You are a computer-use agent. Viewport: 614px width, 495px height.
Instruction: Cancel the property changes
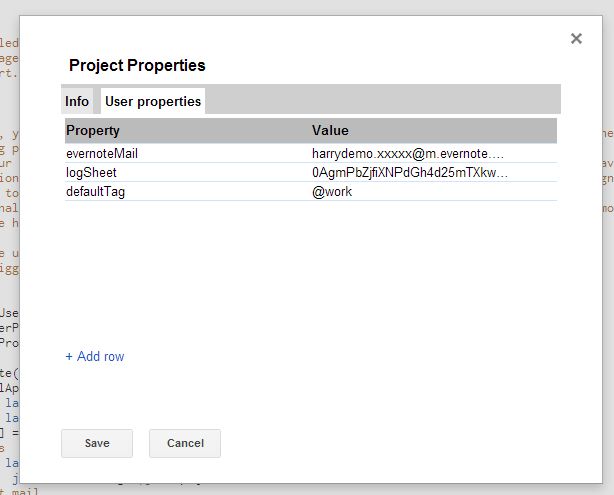(185, 443)
